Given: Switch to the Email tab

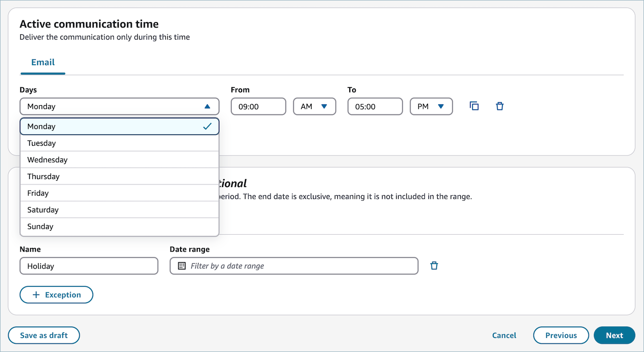Looking at the screenshot, I should tap(43, 62).
